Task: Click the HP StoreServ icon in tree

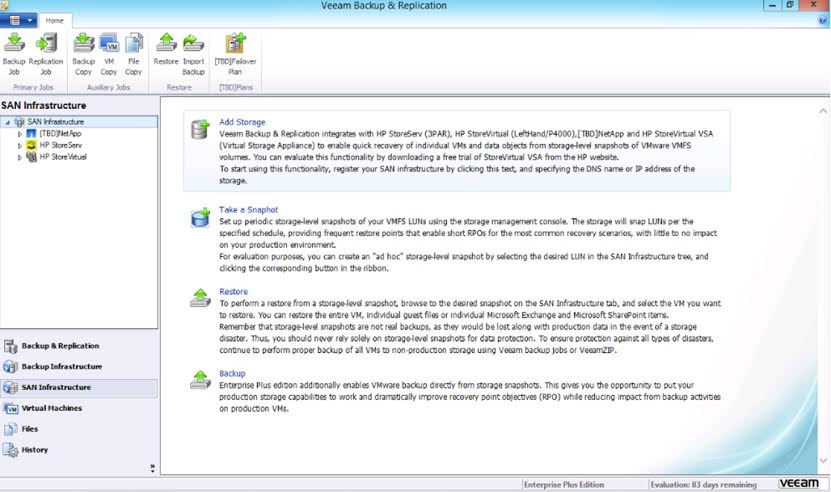Action: pyautogui.click(x=31, y=145)
